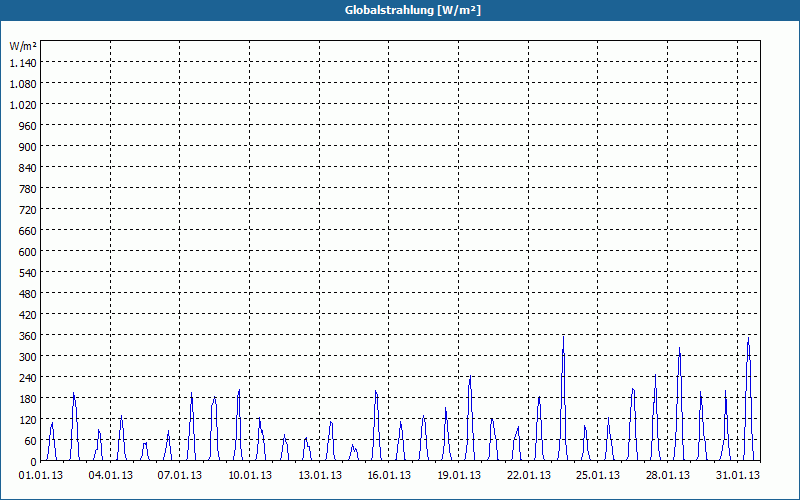
Task: Click the 31.01.13 date label
Action: pos(737,476)
